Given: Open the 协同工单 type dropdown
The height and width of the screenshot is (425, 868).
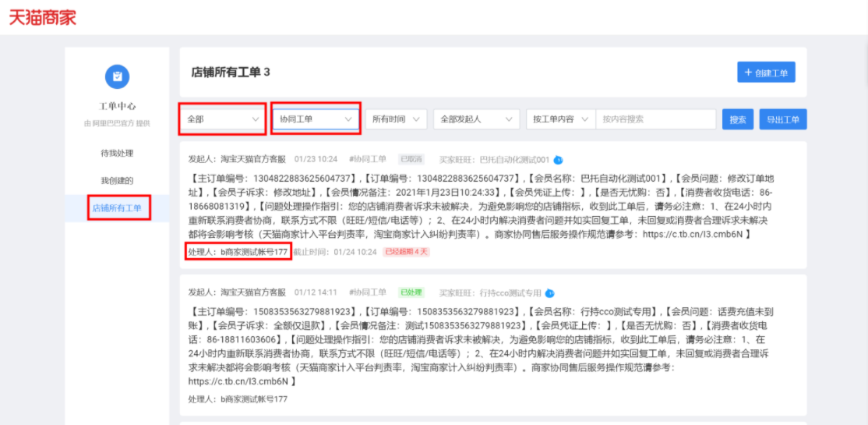Looking at the screenshot, I should click(x=316, y=119).
